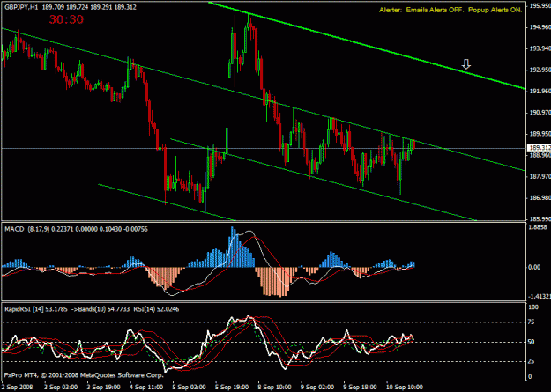This screenshot has height=392, width=551.
Task: Click the 191.960 price axis value
Action: point(540,91)
